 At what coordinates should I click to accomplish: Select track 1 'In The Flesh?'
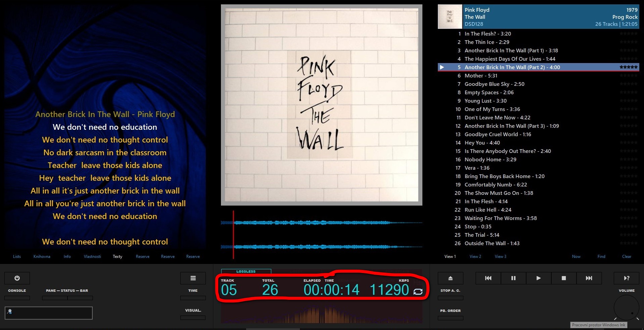(538, 34)
